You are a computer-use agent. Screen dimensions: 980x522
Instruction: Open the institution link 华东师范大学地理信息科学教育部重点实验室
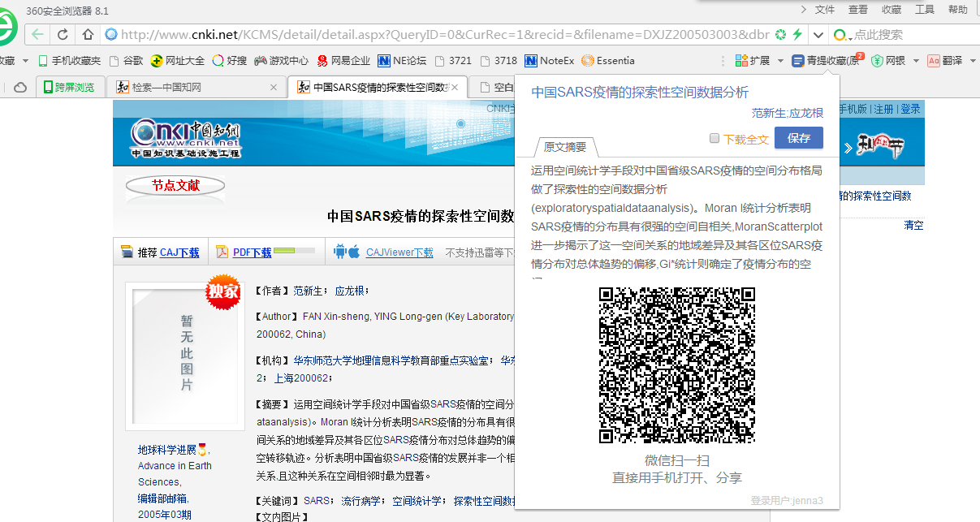click(x=391, y=360)
